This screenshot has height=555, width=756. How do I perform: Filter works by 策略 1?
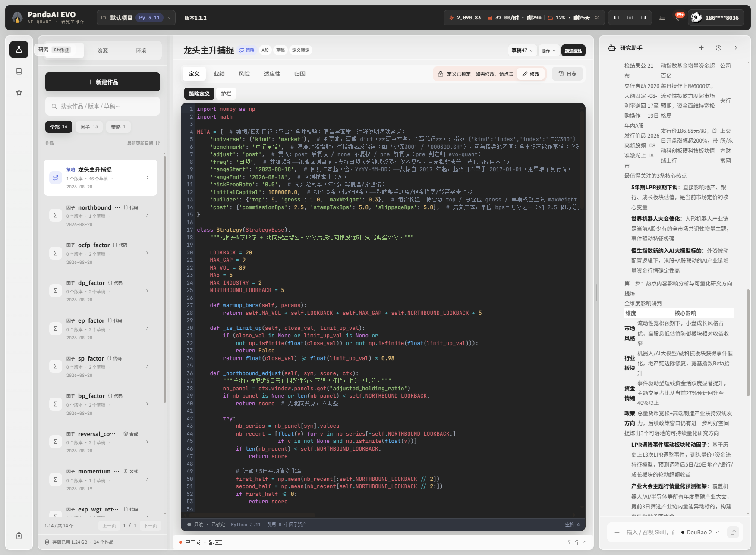click(x=118, y=127)
